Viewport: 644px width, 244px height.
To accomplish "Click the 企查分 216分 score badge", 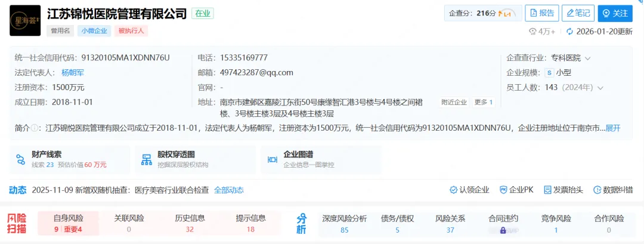I will [x=483, y=13].
